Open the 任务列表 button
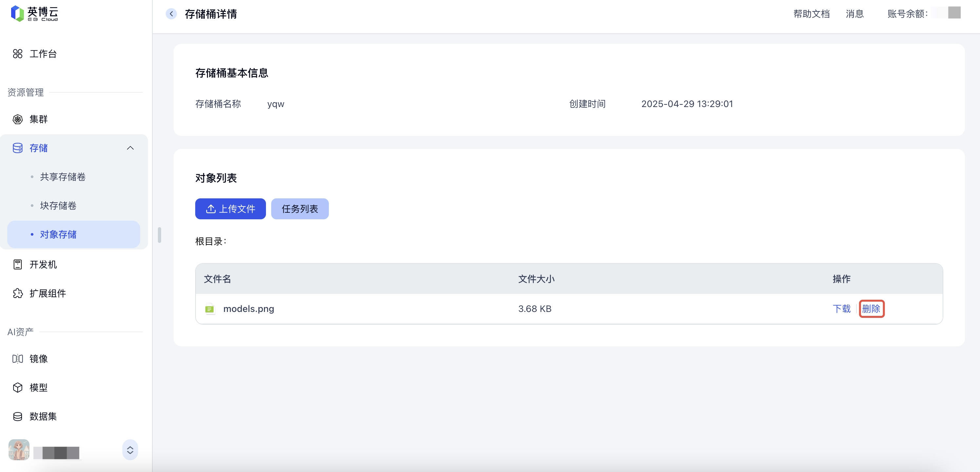Screen dimensions: 980x472 click(x=299, y=209)
